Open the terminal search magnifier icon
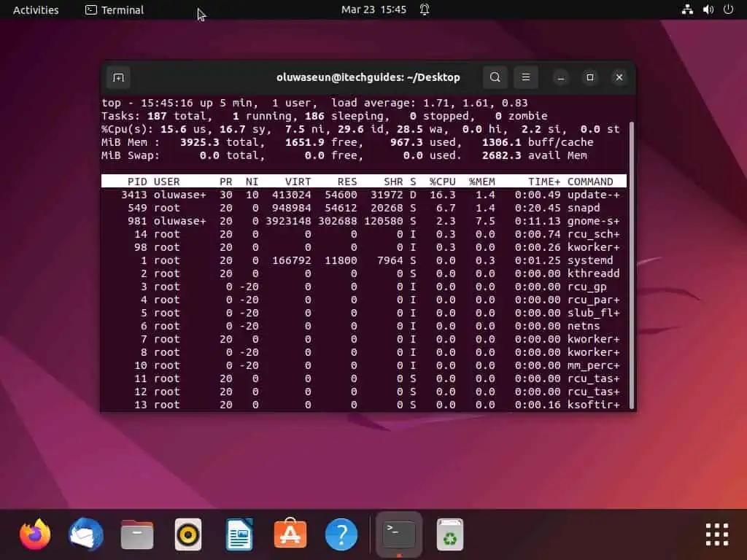Viewport: 747px width, 560px height. 495,77
